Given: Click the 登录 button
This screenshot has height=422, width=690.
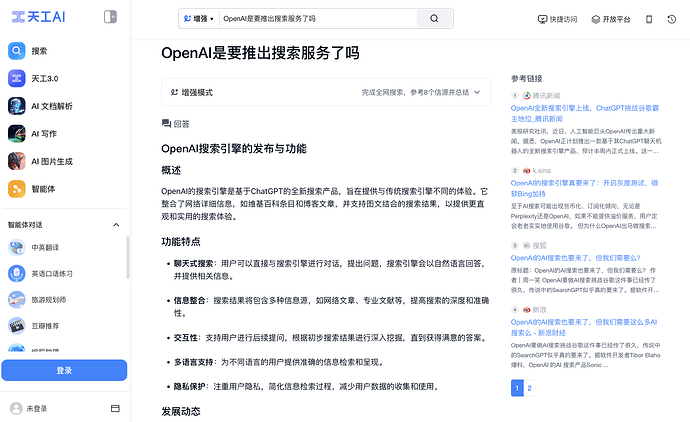Looking at the screenshot, I should click(x=64, y=371).
